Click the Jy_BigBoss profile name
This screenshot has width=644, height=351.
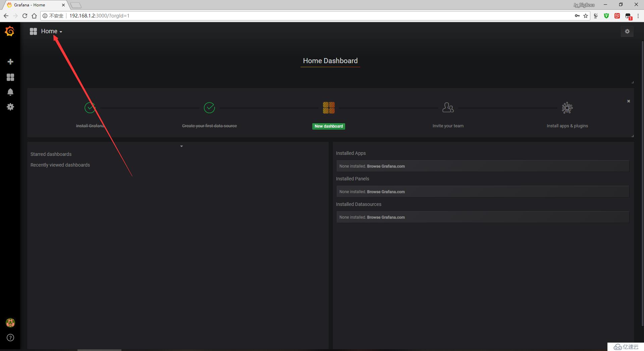click(x=584, y=5)
